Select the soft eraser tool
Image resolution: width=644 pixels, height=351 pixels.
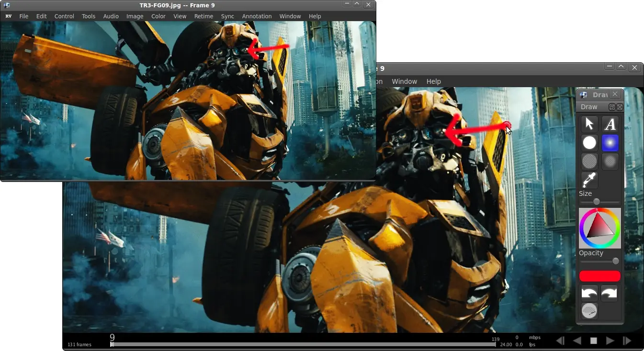[x=610, y=161]
